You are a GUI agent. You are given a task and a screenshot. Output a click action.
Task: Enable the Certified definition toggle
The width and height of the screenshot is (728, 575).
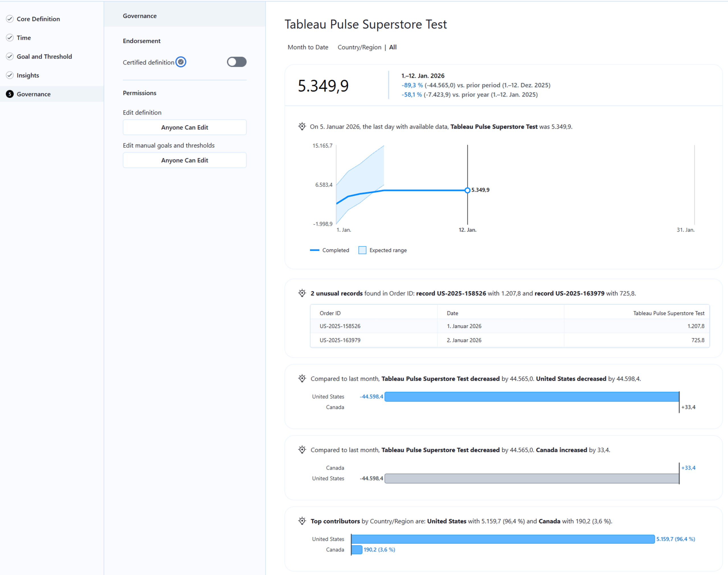pos(236,62)
